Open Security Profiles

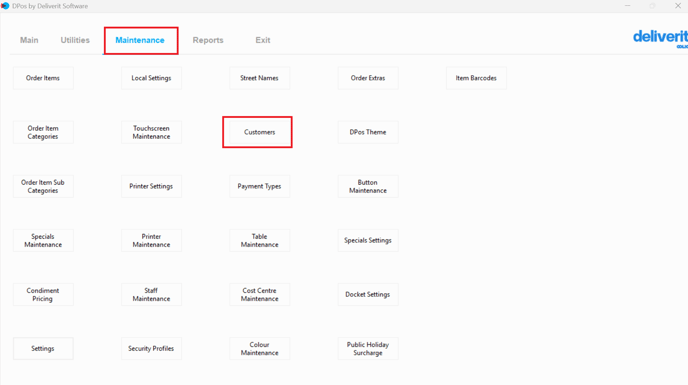coord(151,349)
